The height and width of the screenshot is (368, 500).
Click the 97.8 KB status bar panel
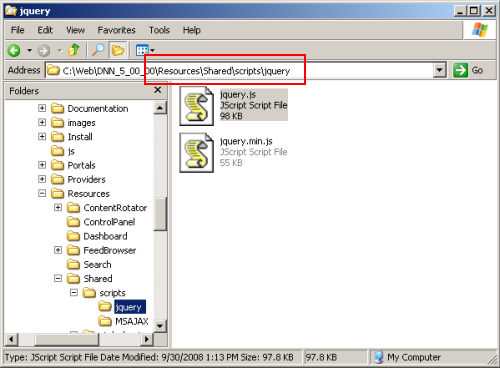tap(335, 357)
